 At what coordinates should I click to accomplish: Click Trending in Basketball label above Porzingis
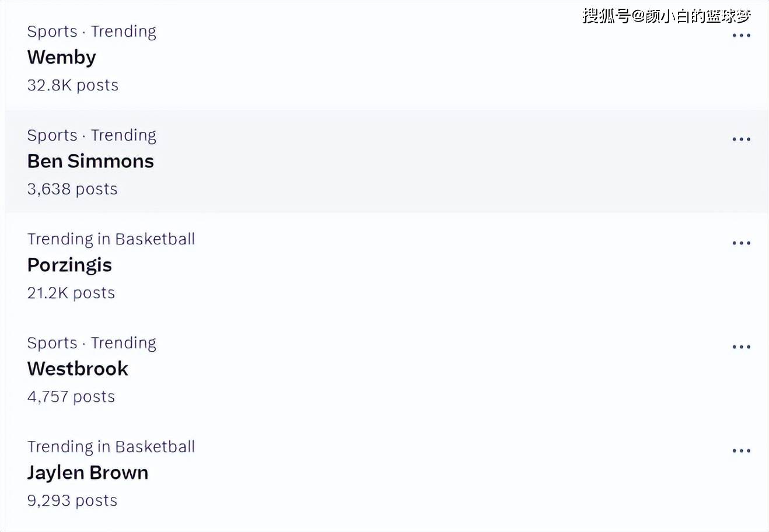click(x=111, y=239)
